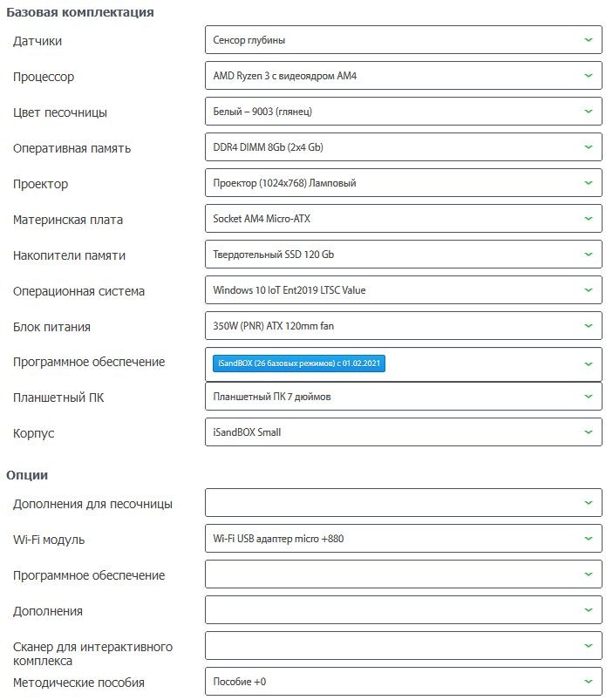The height and width of the screenshot is (700, 606).
Task: Click the Корпус field label
Action: point(33,433)
